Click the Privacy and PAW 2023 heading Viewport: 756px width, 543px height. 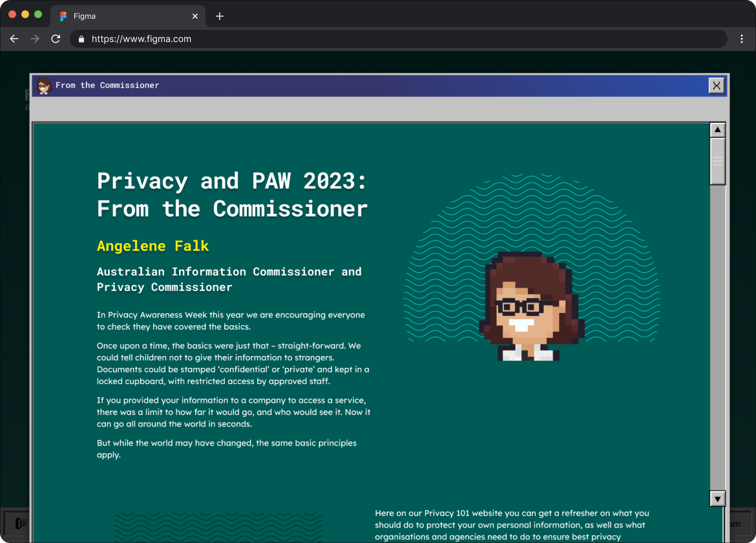(232, 195)
